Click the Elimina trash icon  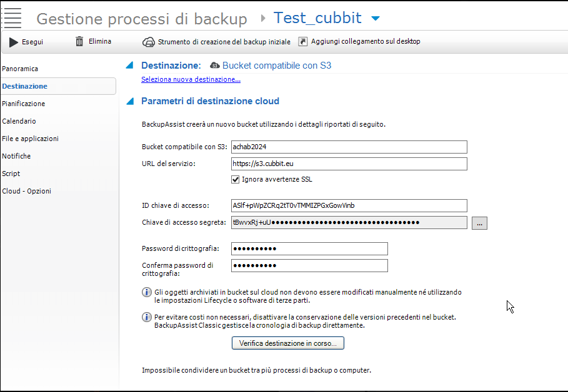[79, 41]
